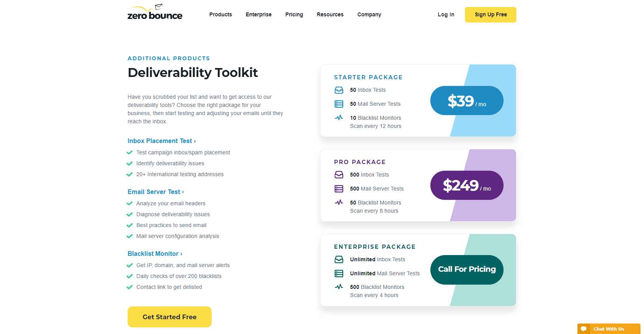644x334 pixels.
Task: Open the Enterprise navigation item
Action: coord(259,15)
